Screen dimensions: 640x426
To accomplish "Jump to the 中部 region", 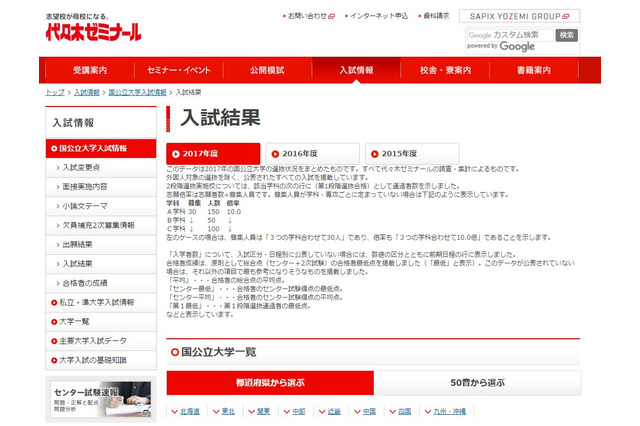I will [x=299, y=411].
